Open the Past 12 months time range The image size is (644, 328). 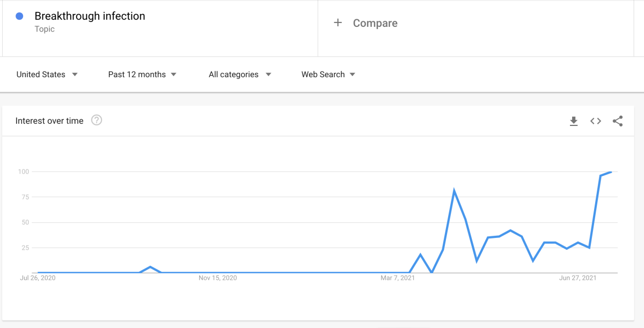click(142, 74)
